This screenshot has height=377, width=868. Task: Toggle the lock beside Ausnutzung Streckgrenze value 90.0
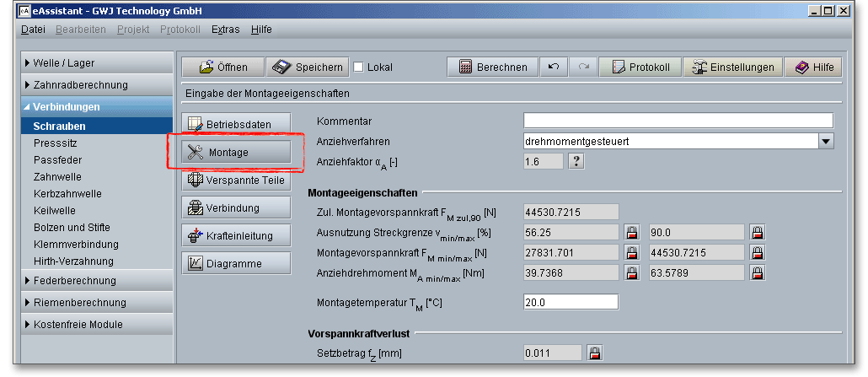pyautogui.click(x=757, y=232)
